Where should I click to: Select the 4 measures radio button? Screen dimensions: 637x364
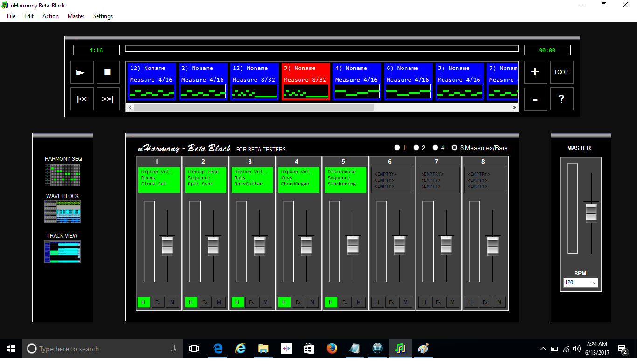436,148
